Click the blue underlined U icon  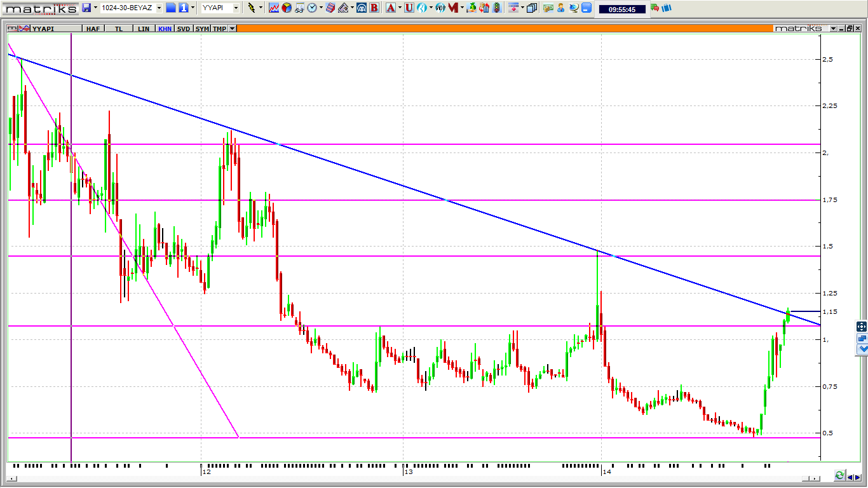click(x=409, y=8)
